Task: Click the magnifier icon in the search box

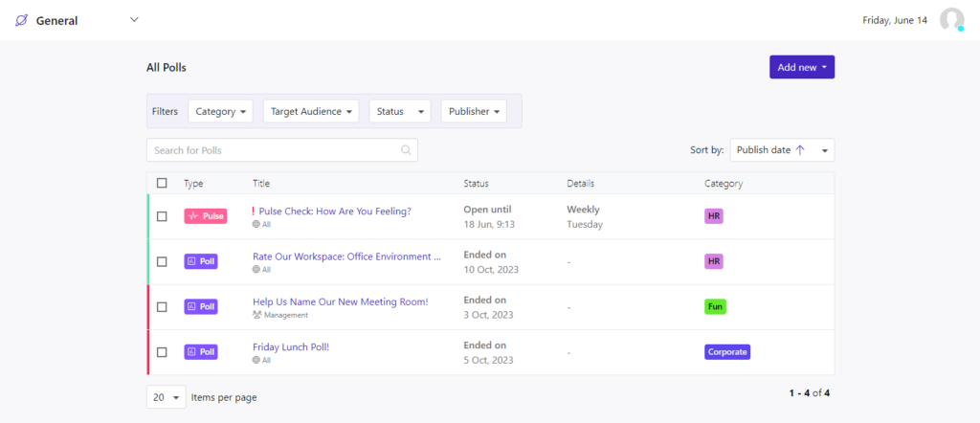Action: pyautogui.click(x=406, y=150)
